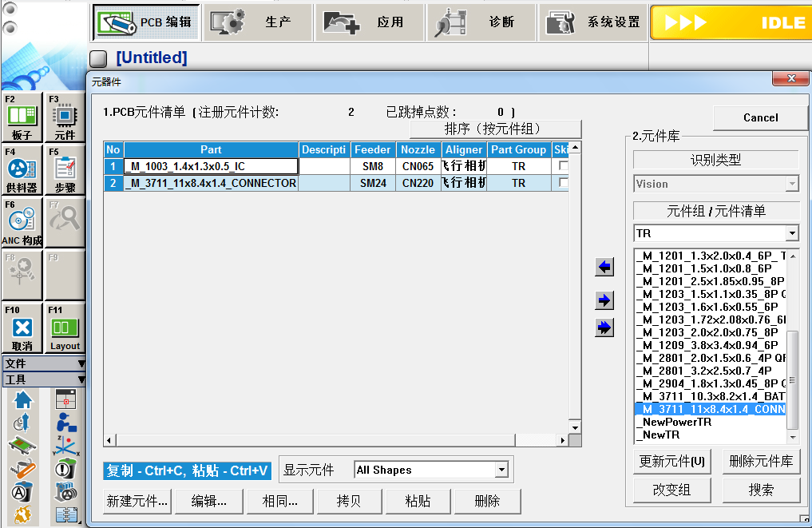Open the F2 板子 board panel
Screen dimensions: 812x528
pyautogui.click(x=22, y=117)
